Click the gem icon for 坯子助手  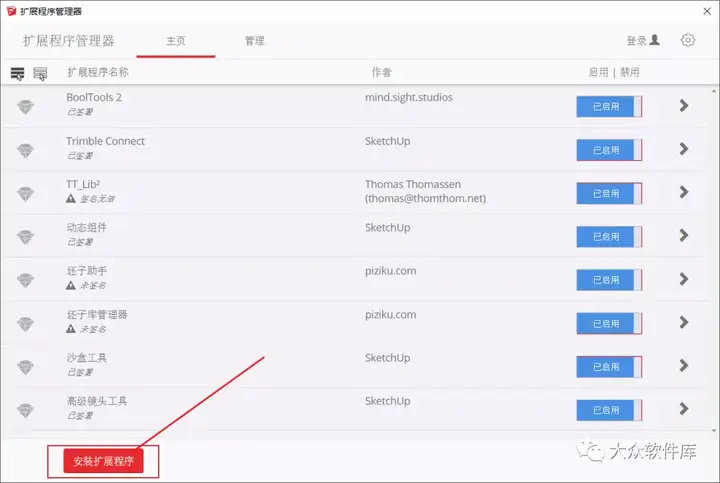pos(25,280)
